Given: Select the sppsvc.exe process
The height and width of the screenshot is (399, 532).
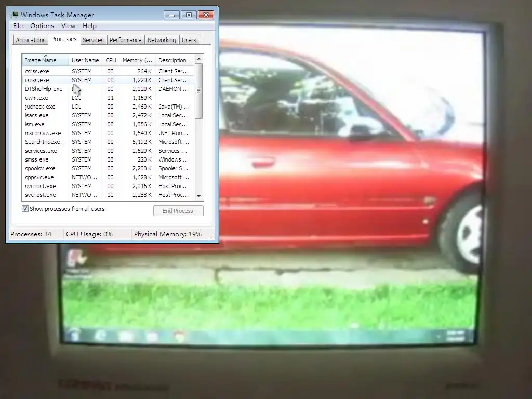Looking at the screenshot, I should (108, 177).
